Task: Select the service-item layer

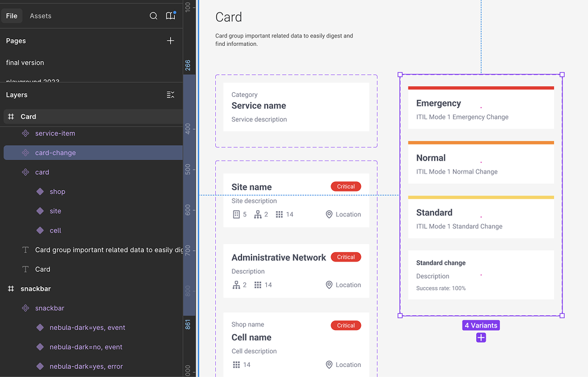Action: 55,134
